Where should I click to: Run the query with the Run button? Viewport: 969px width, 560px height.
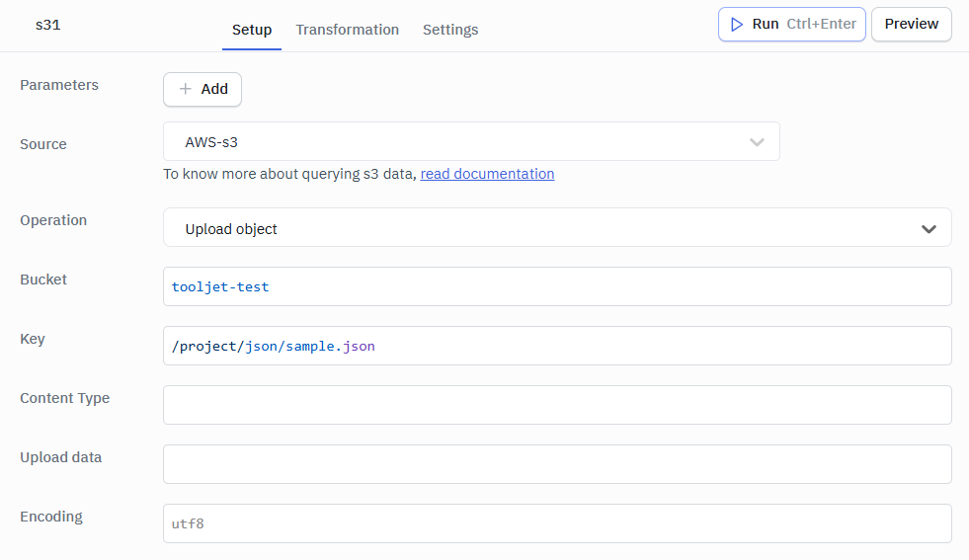click(x=766, y=25)
